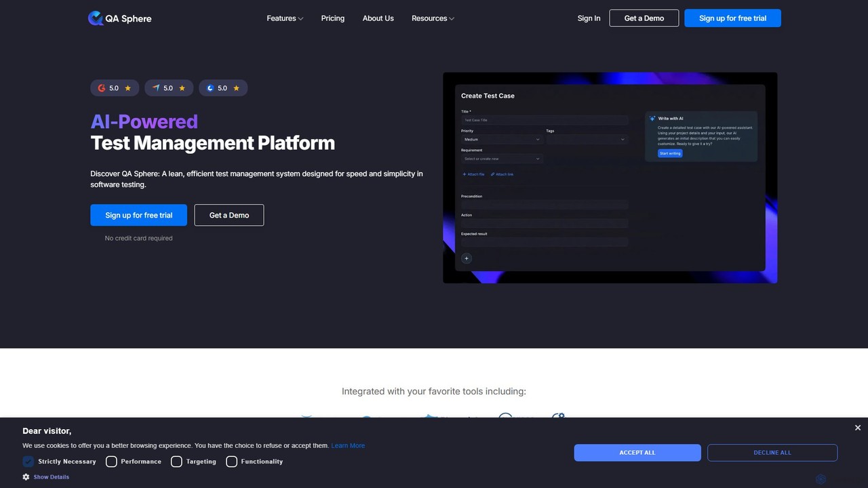Show cookie details

pyautogui.click(x=52, y=477)
